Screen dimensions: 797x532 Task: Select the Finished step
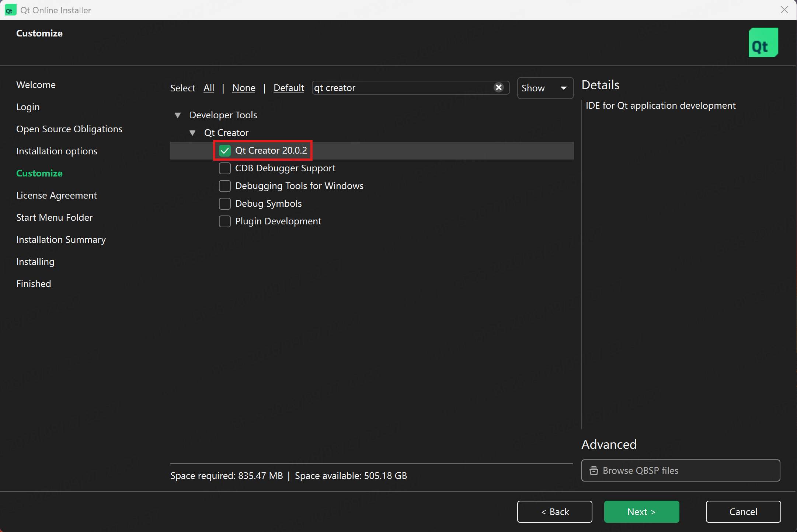[34, 284]
